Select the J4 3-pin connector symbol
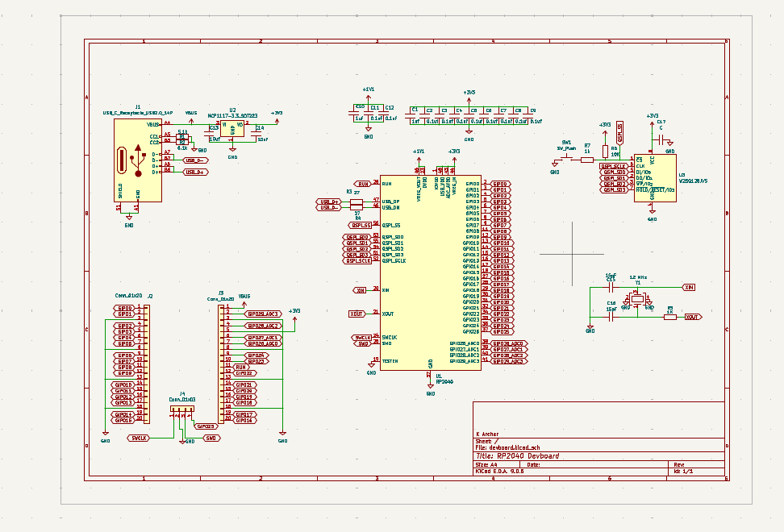784x532 pixels. 181,410
